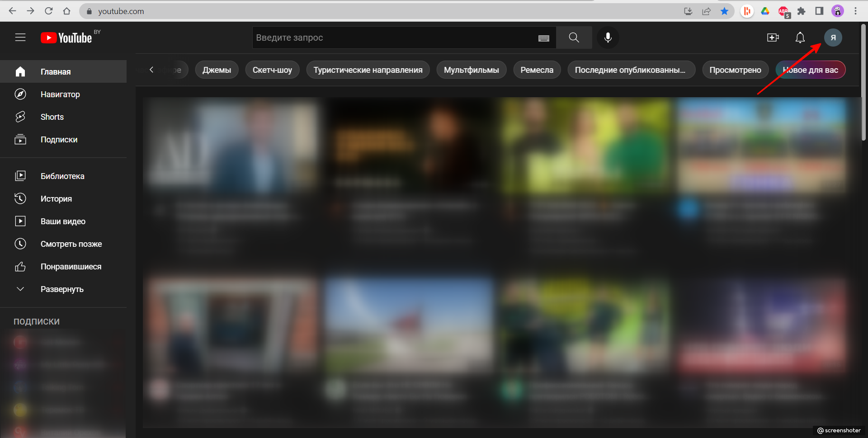This screenshot has width=868, height=438.
Task: Start voice search with microphone
Action: (608, 38)
